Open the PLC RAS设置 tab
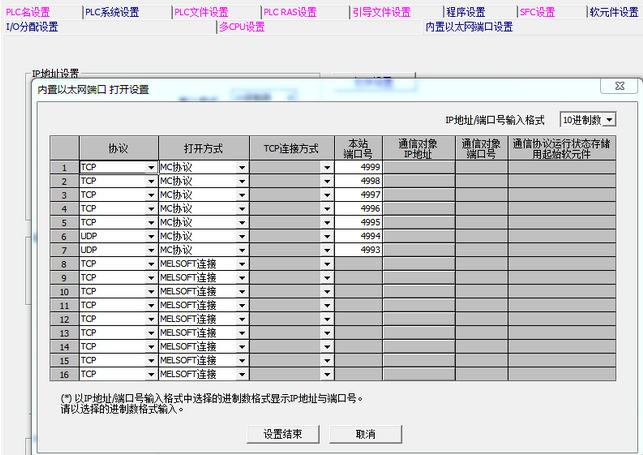This screenshot has width=643, height=455. tap(290, 12)
